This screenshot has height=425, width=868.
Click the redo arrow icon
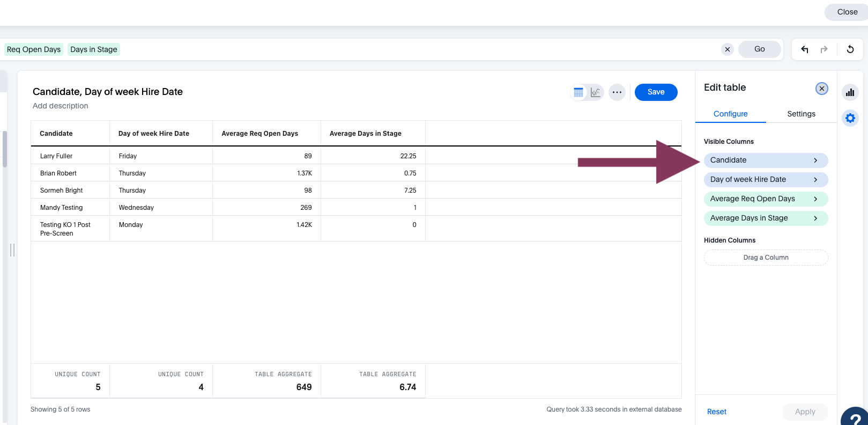[x=824, y=49]
